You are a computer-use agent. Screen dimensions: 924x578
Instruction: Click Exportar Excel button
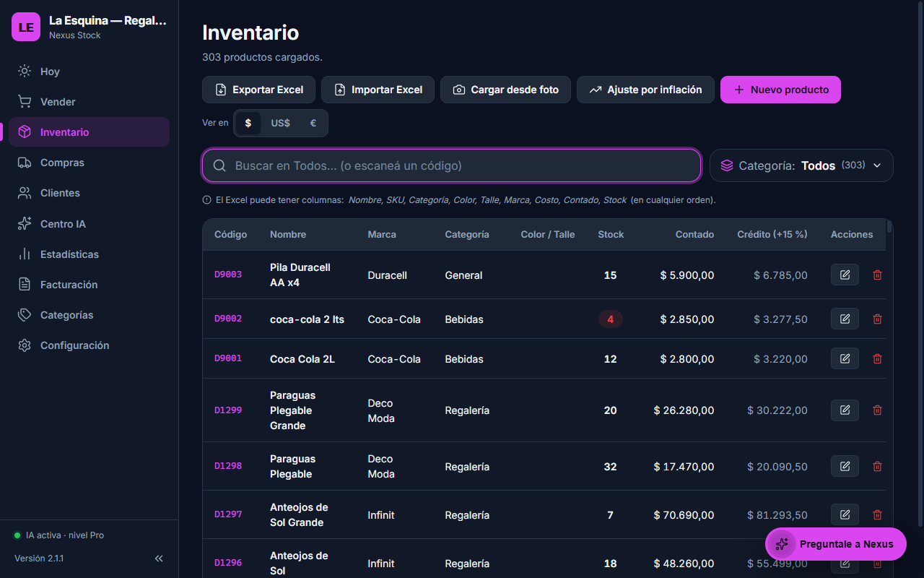pyautogui.click(x=258, y=90)
